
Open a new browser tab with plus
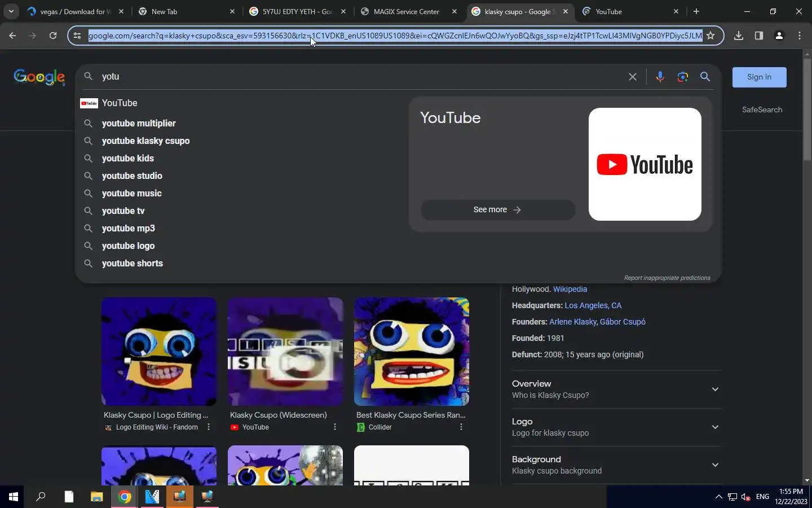click(x=696, y=11)
